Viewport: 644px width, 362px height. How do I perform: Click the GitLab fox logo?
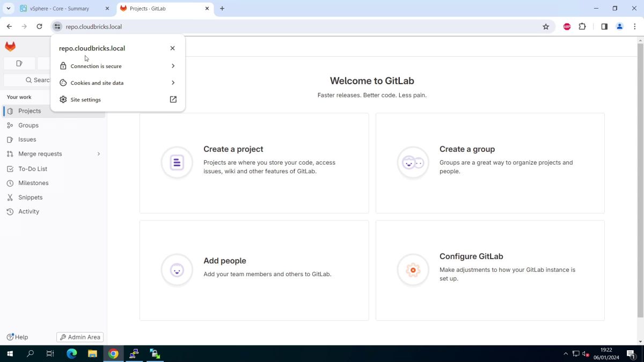click(10, 47)
